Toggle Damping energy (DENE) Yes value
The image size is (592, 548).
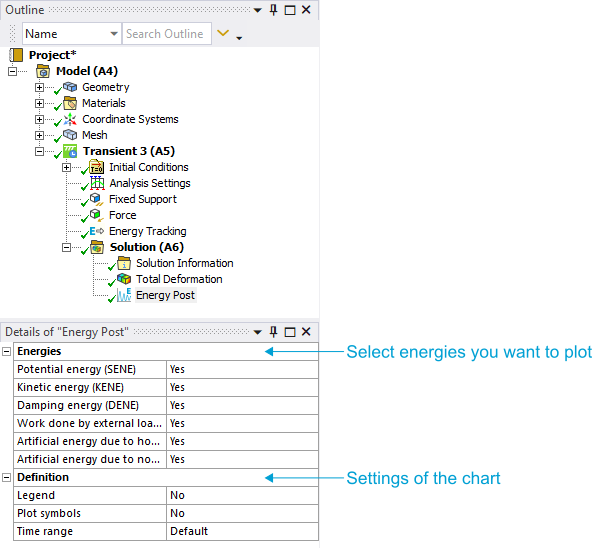(242, 405)
